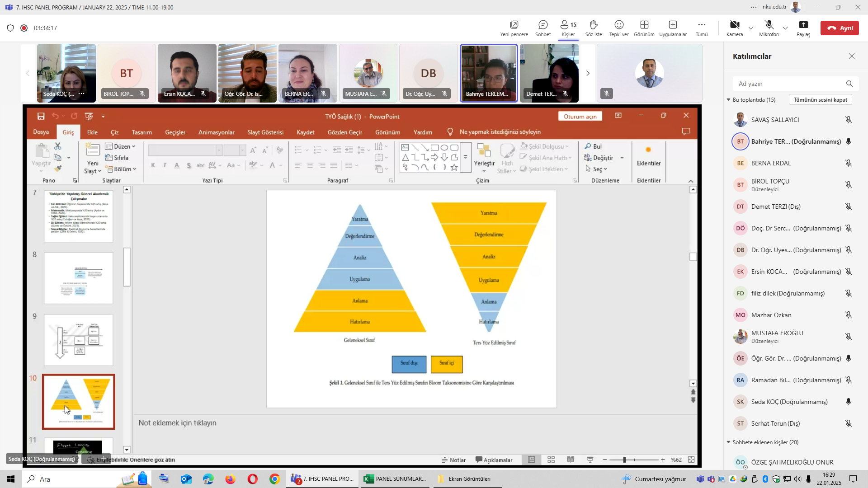Leave the meeting with Ayrıl button
868x488 pixels.
coord(840,28)
